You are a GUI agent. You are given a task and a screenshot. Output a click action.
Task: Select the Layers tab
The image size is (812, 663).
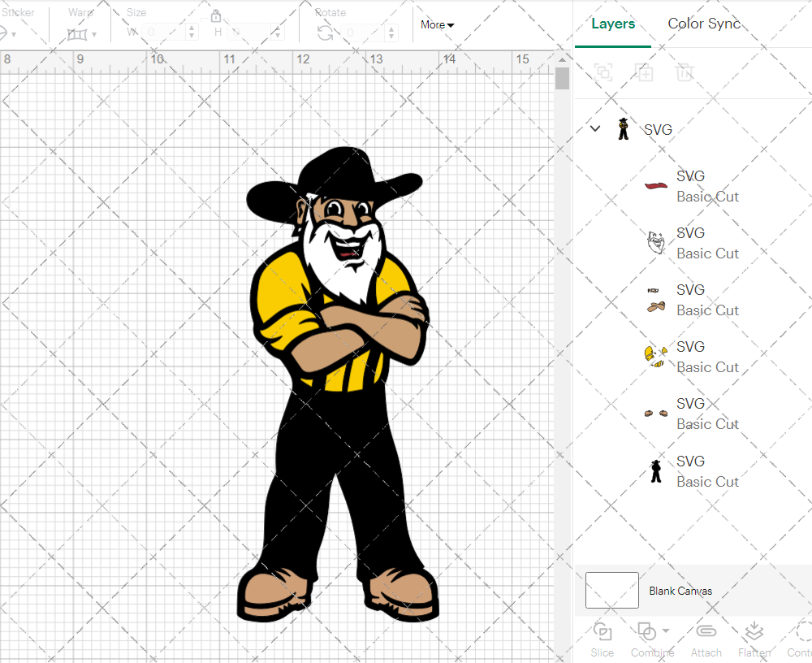613,24
